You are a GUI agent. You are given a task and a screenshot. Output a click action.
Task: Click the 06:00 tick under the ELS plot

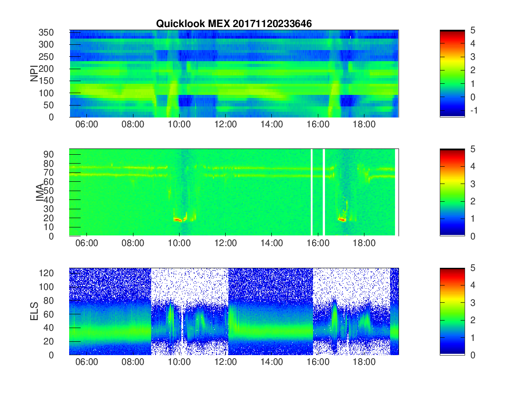[x=87, y=362]
